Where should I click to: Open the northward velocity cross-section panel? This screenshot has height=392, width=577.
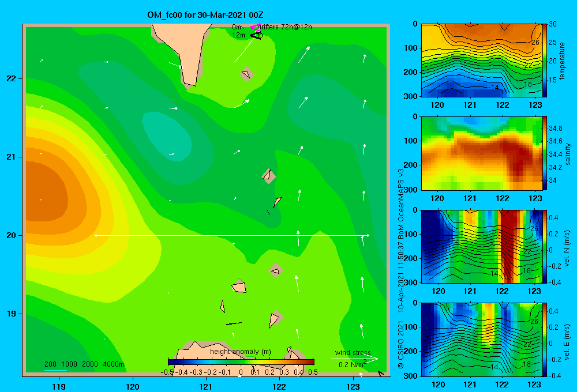tap(482, 246)
